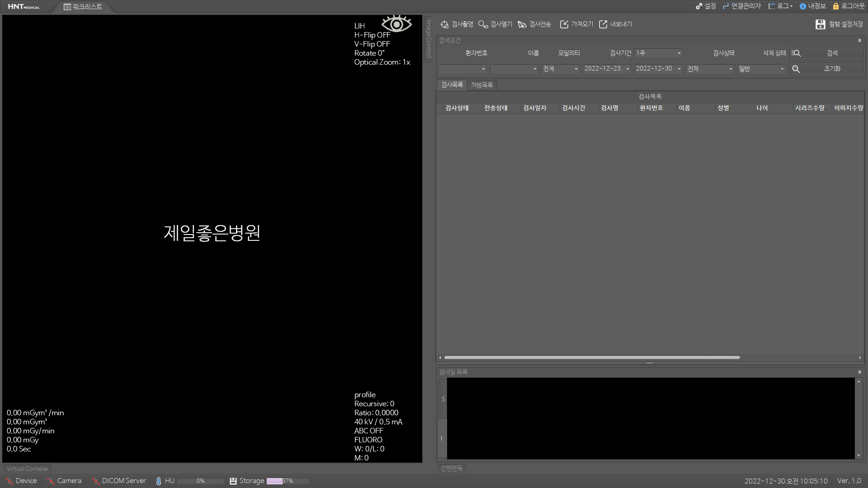Open the Virtual Console tab
The height and width of the screenshot is (488, 868).
[x=27, y=469]
